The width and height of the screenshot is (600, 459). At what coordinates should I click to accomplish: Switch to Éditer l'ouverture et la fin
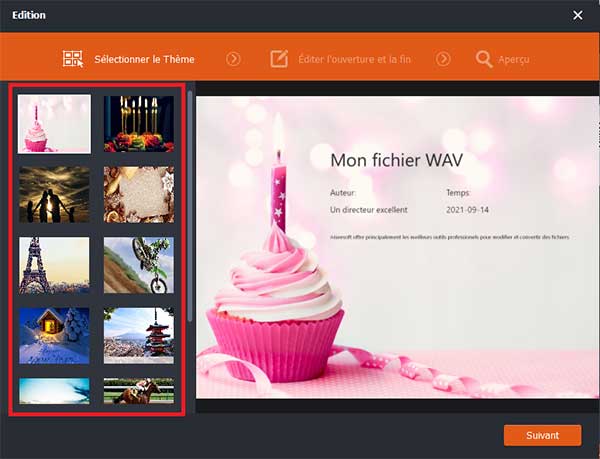click(354, 59)
